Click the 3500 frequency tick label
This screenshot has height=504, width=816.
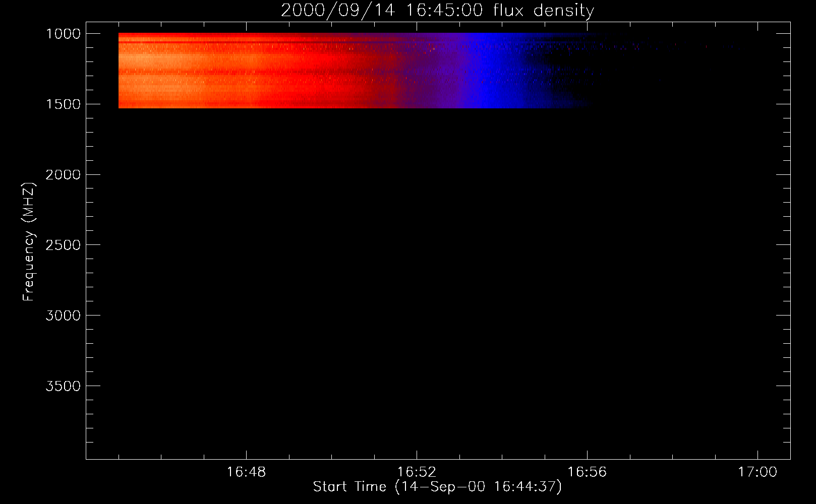[x=63, y=386]
